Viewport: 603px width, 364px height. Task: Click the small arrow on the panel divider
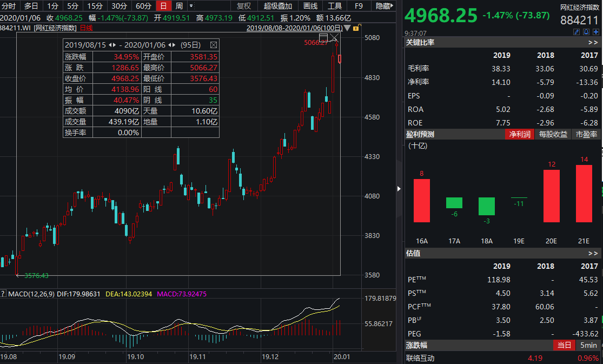[x=399, y=189]
